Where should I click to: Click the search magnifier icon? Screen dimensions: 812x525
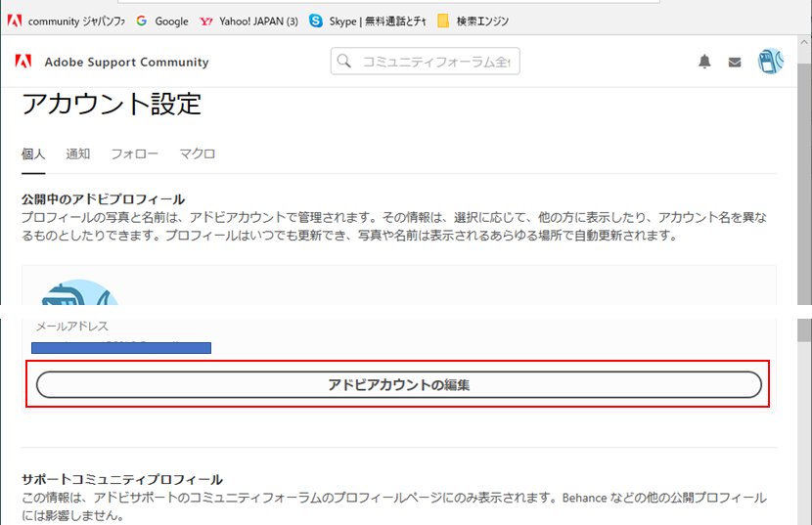click(343, 61)
